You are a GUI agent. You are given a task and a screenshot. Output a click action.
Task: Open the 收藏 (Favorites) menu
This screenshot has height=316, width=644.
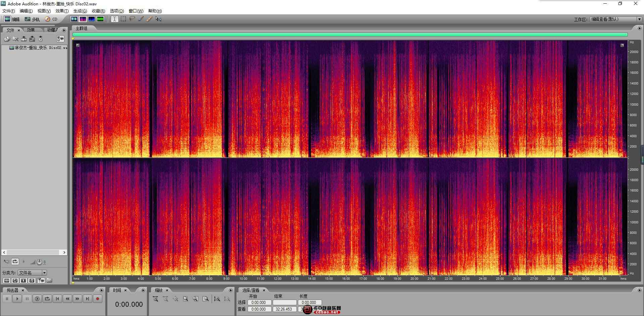[x=98, y=11]
